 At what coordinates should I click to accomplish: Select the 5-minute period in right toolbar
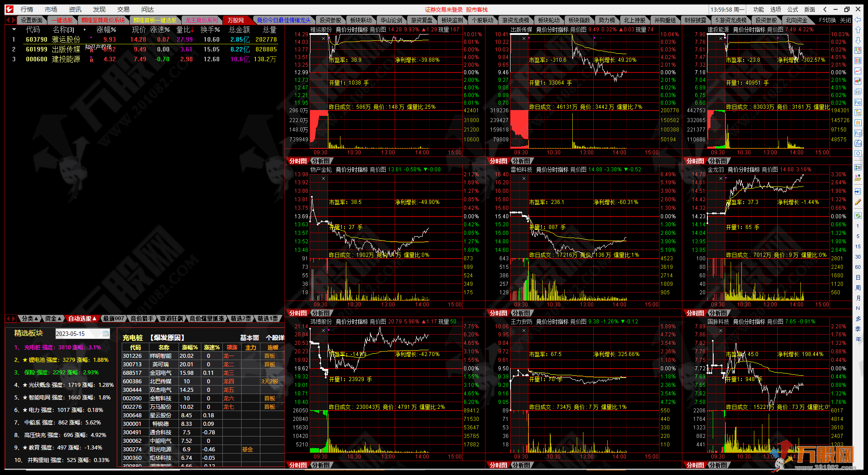point(858,236)
